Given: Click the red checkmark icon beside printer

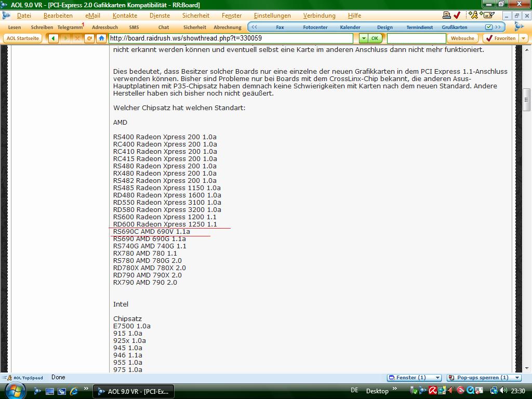Looking at the screenshot, I should [x=457, y=15].
